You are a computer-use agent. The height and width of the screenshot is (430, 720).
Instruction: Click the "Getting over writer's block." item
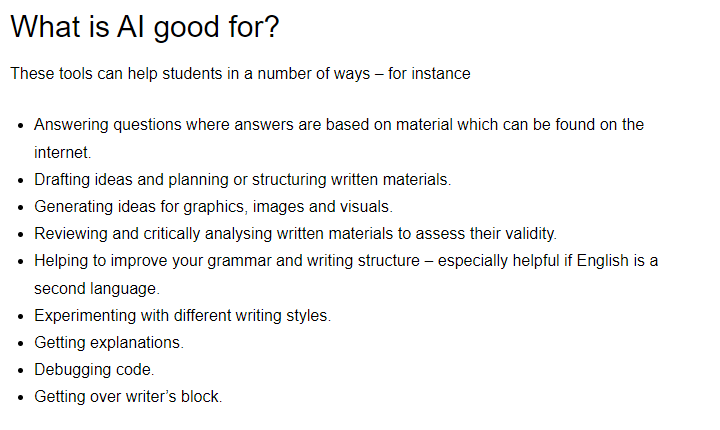(x=128, y=396)
